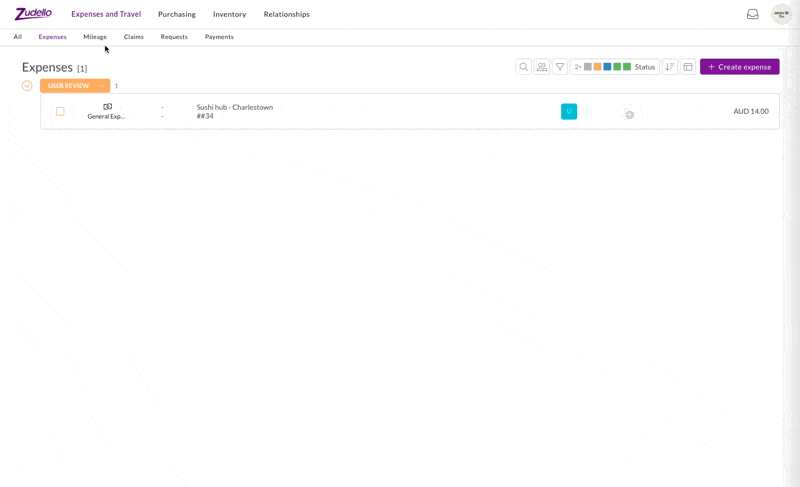Open the Inventory menu

point(230,14)
